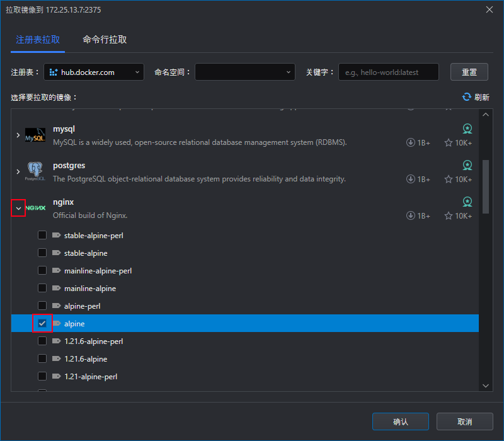
Task: Click the download count icon for nginx
Action: tap(411, 215)
